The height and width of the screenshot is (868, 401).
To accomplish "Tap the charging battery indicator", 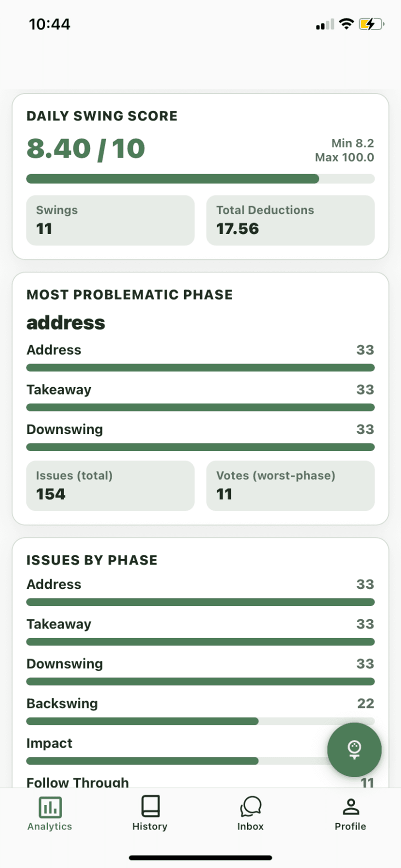I will point(370,23).
